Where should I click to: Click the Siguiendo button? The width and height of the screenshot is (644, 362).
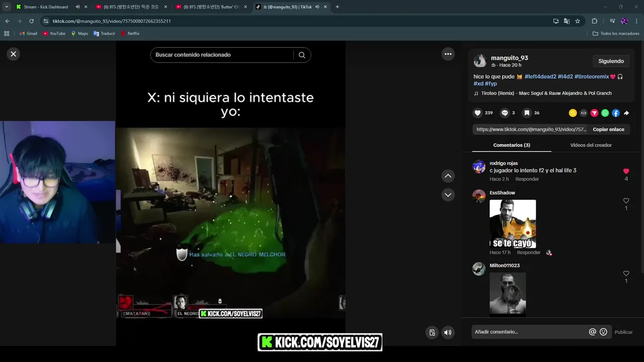(x=611, y=61)
